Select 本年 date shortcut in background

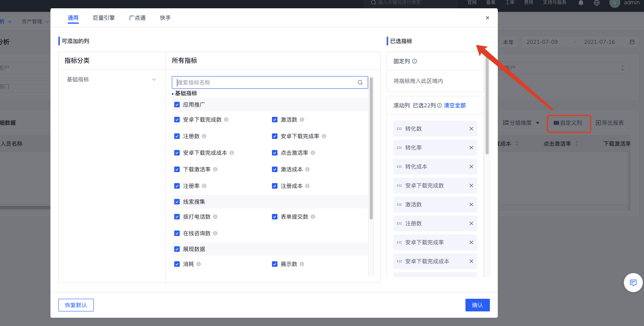[x=508, y=42]
